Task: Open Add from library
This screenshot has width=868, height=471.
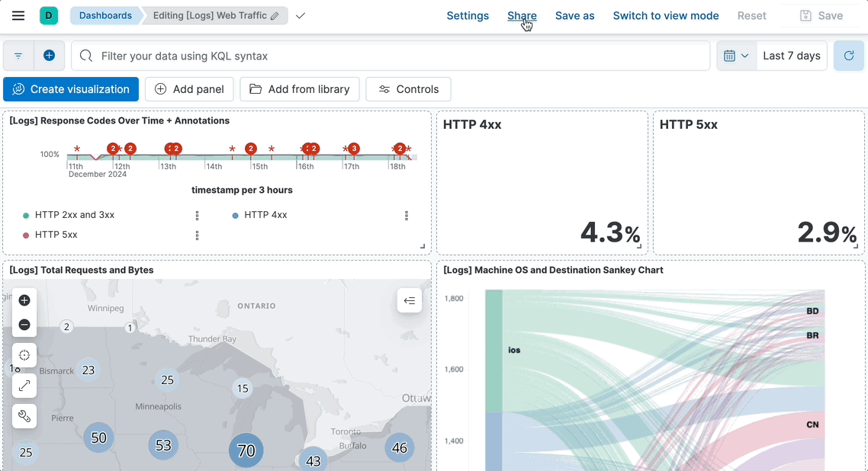Action: point(300,89)
